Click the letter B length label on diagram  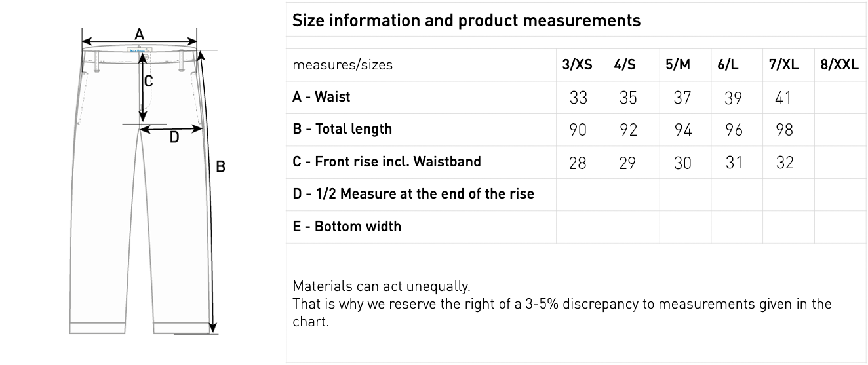coord(220,166)
